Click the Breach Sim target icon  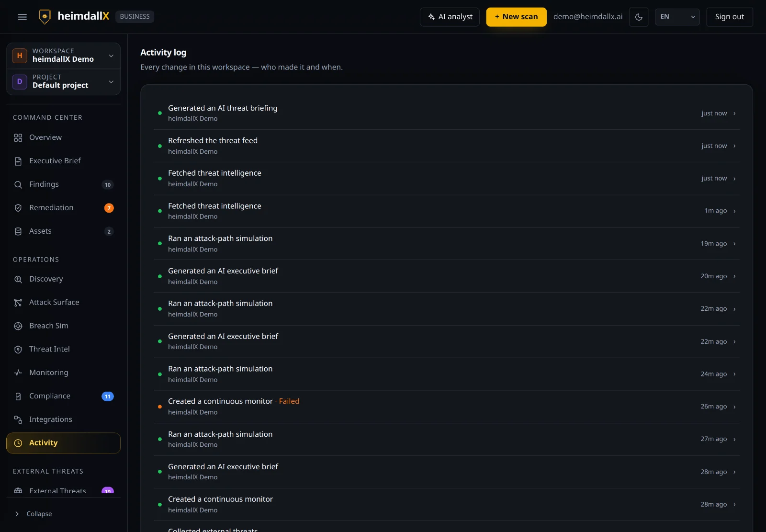(x=18, y=326)
